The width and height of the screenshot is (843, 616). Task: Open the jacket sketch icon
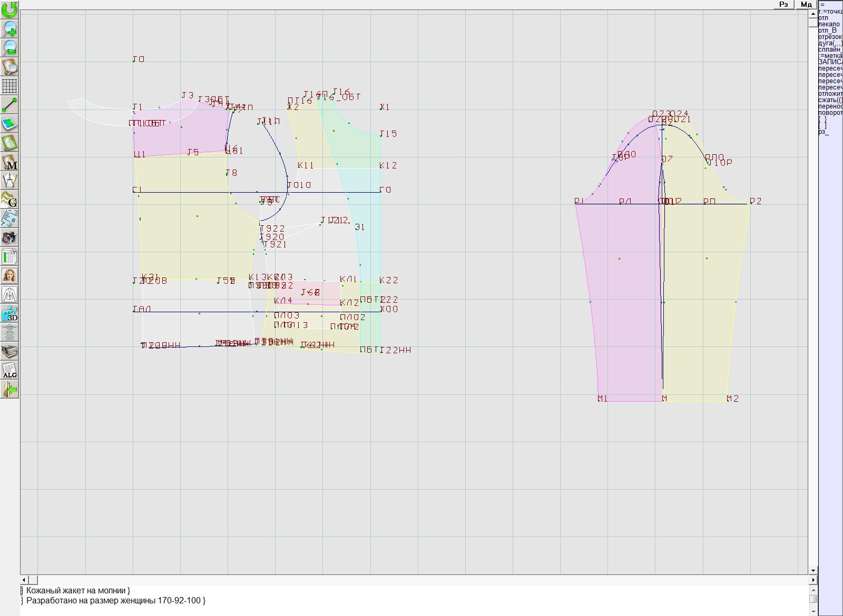[x=9, y=294]
